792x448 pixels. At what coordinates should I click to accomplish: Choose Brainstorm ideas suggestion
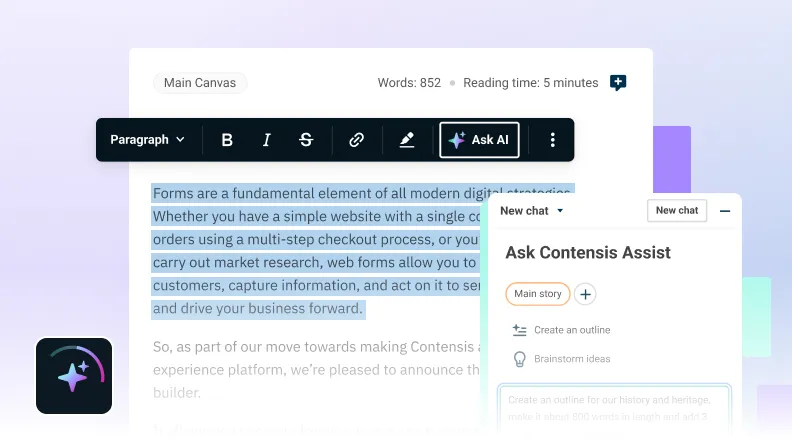tap(561, 359)
